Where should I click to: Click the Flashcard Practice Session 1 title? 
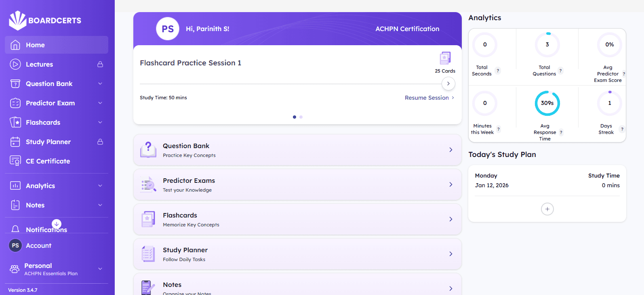(x=191, y=63)
